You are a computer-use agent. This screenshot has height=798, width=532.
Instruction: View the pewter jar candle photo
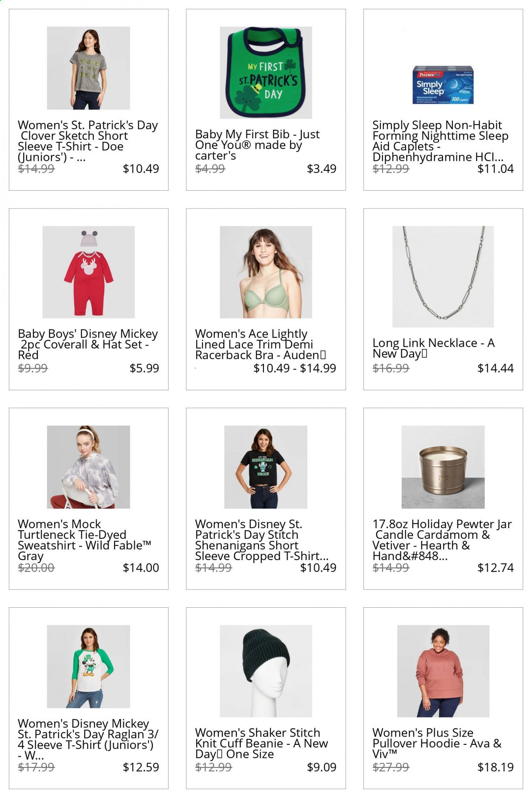[x=443, y=467]
